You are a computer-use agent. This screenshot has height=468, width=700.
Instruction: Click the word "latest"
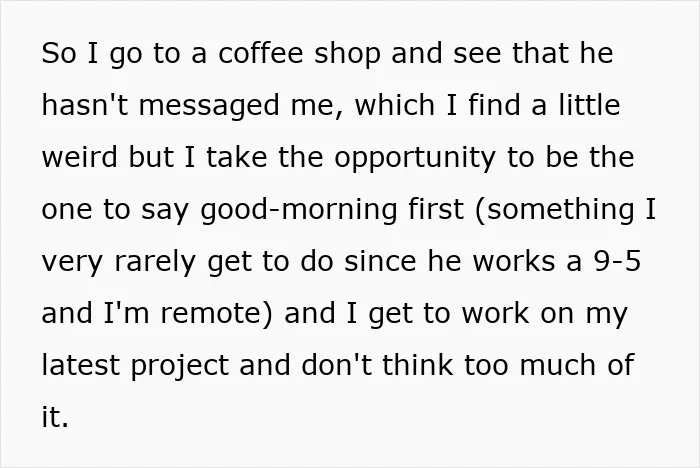(x=81, y=365)
